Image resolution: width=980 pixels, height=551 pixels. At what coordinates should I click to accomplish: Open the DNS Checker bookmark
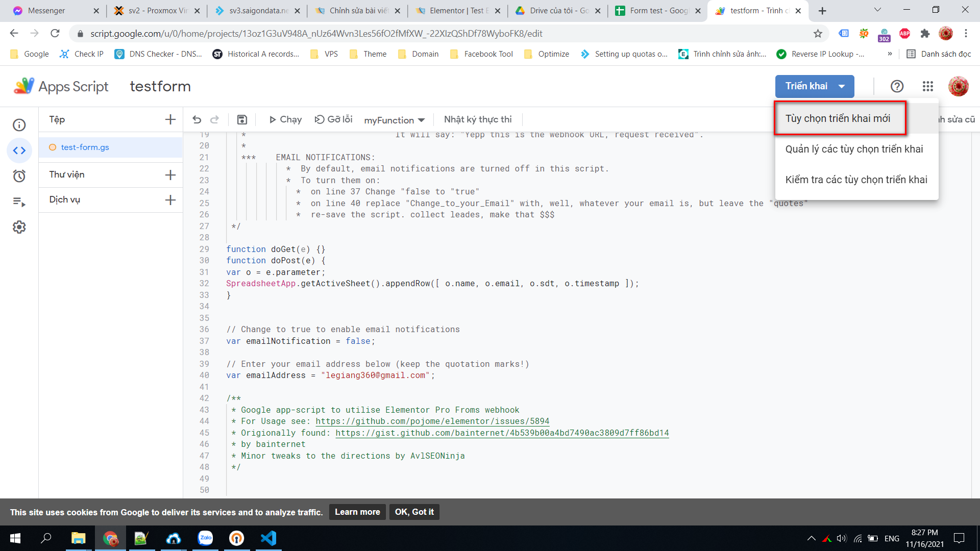click(x=158, y=54)
